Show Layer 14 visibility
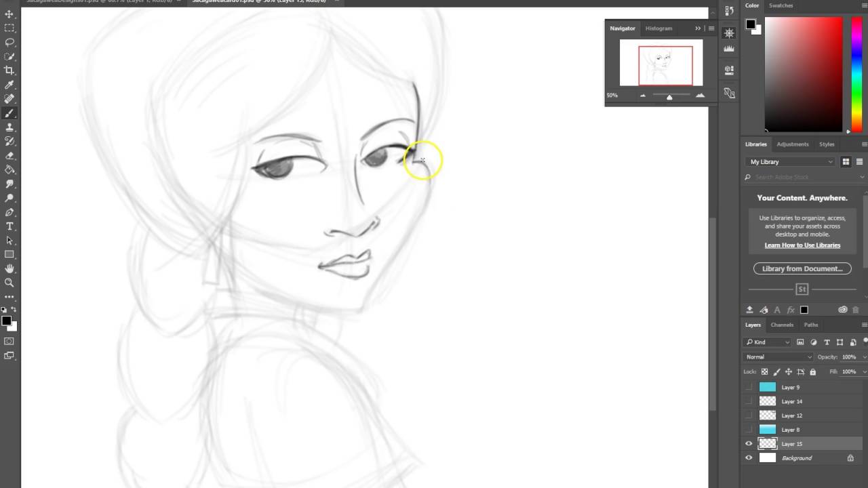 point(749,401)
